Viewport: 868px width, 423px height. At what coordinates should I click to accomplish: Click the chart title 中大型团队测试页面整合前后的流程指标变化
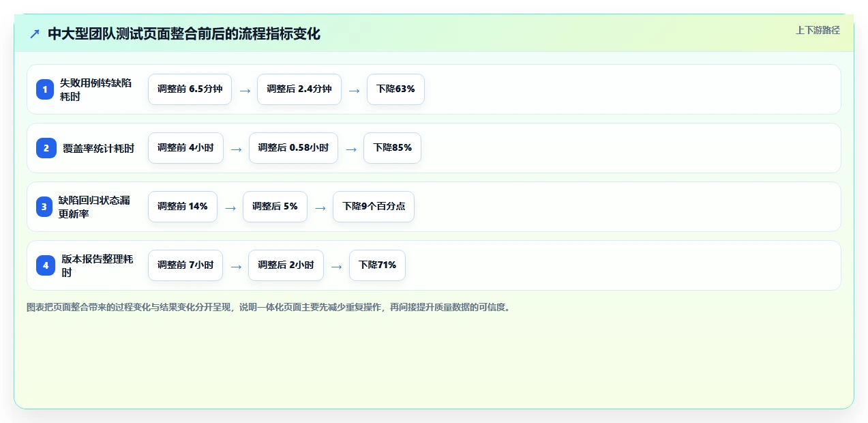pyautogui.click(x=184, y=34)
